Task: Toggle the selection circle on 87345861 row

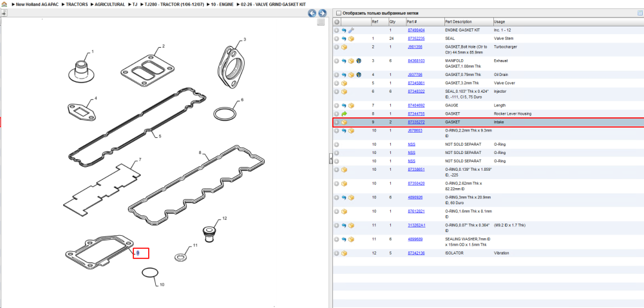Action: (337, 83)
